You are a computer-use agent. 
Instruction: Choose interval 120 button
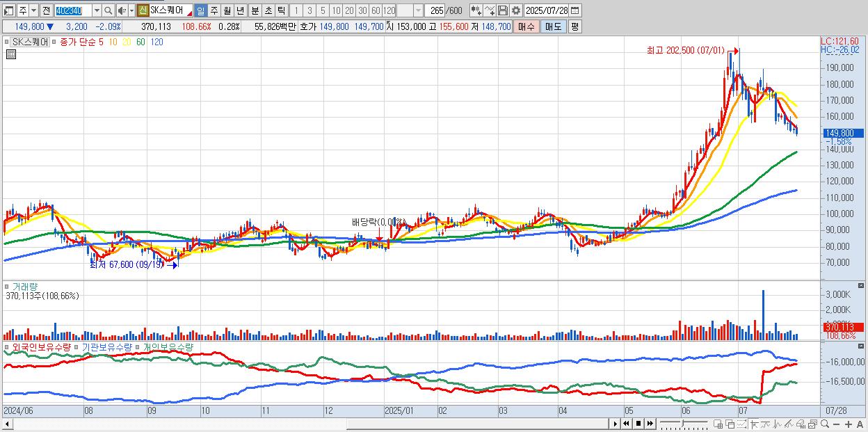point(389,10)
